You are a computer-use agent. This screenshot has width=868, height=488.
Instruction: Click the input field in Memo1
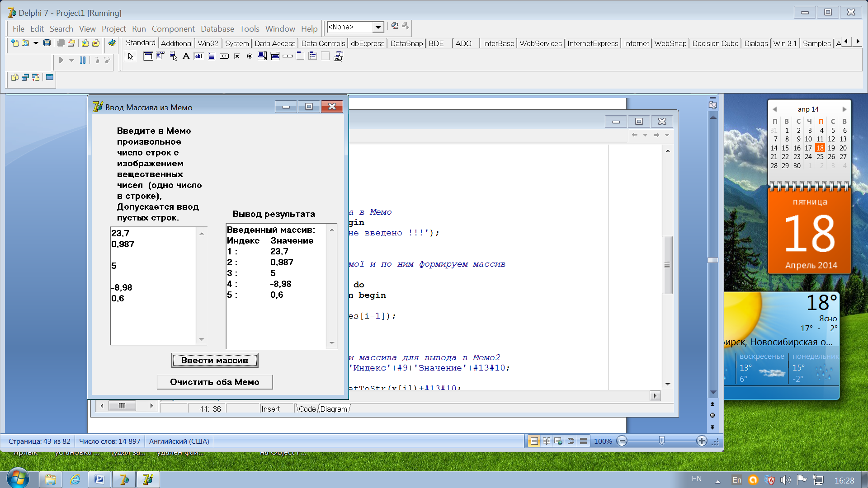[151, 286]
